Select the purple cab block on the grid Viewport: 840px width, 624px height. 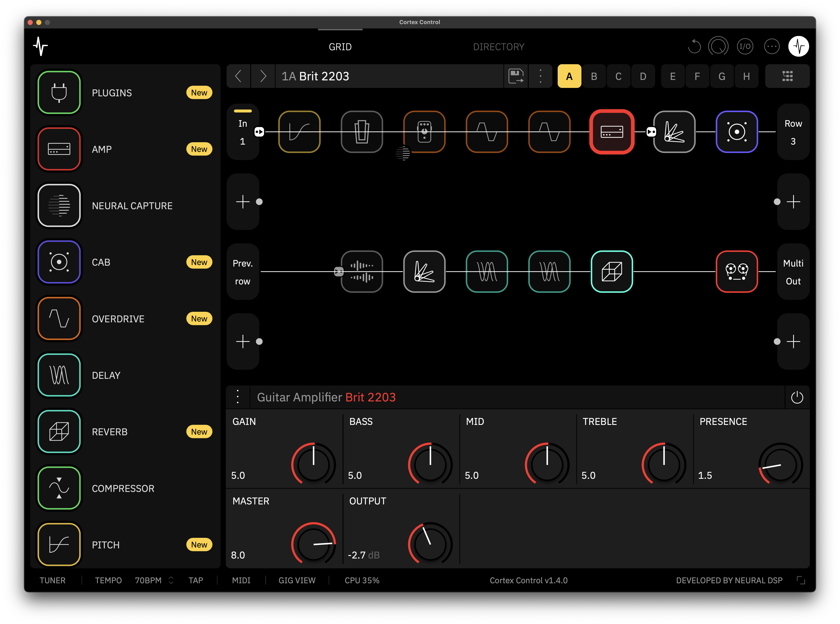point(737,132)
